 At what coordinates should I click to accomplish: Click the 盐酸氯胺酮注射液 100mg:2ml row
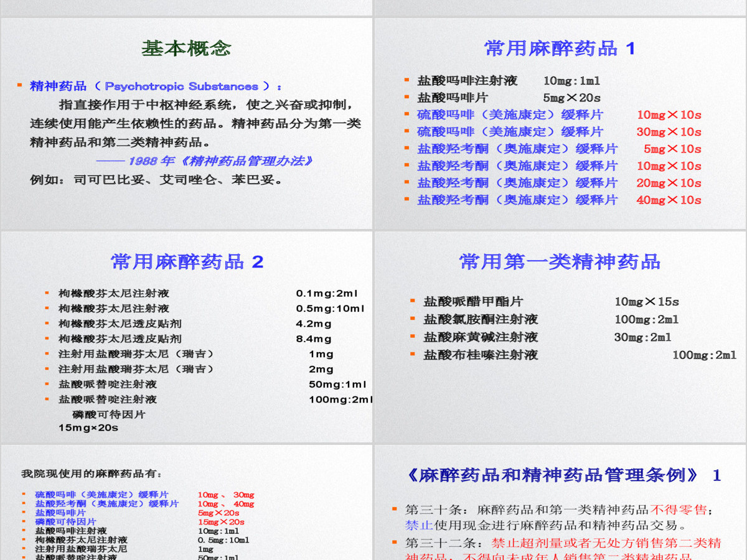pyautogui.click(x=551, y=320)
